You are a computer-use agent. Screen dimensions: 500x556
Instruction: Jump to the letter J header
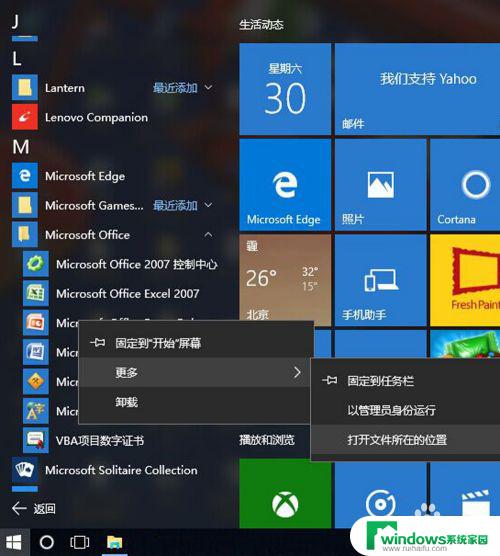point(15,21)
